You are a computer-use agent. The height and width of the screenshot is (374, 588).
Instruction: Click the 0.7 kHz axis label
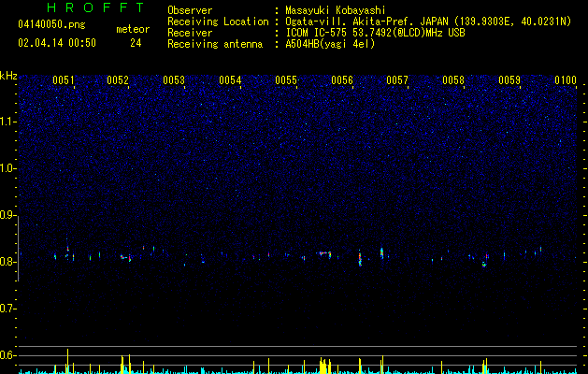pos(7,309)
